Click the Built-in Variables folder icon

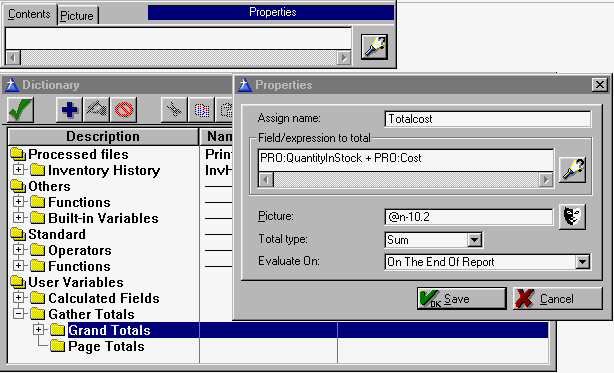point(38,218)
